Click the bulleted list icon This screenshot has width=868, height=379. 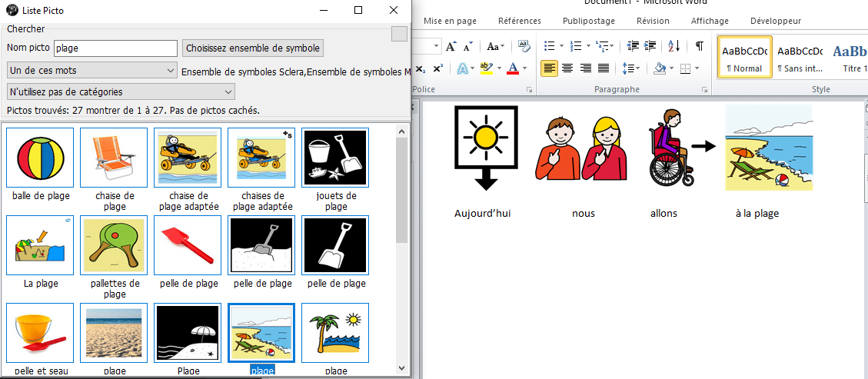coord(549,46)
